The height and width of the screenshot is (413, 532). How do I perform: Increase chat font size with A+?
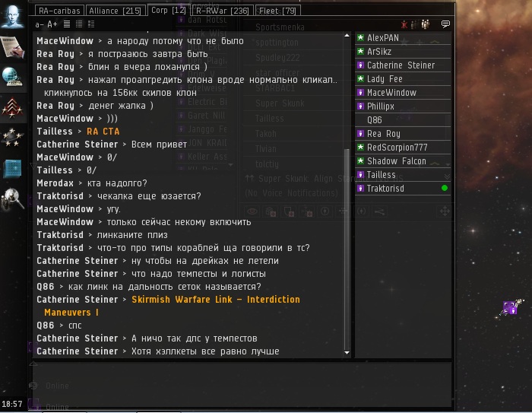pyautogui.click(x=52, y=24)
